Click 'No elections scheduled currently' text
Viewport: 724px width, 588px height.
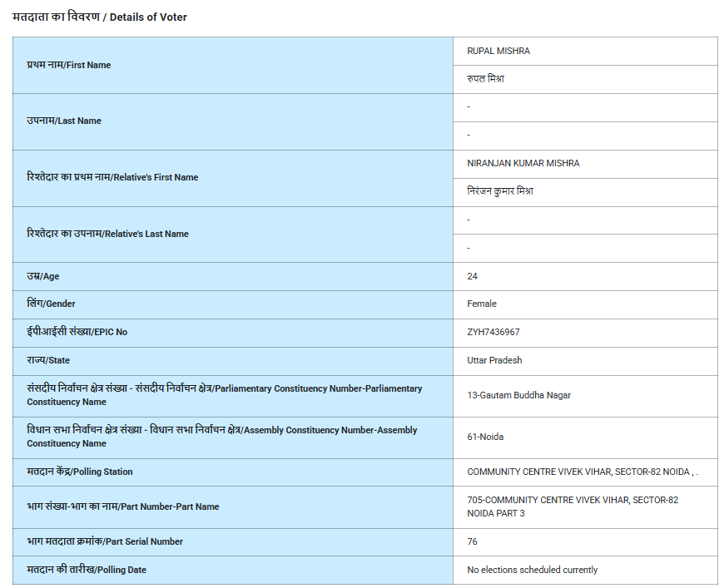coord(532,570)
